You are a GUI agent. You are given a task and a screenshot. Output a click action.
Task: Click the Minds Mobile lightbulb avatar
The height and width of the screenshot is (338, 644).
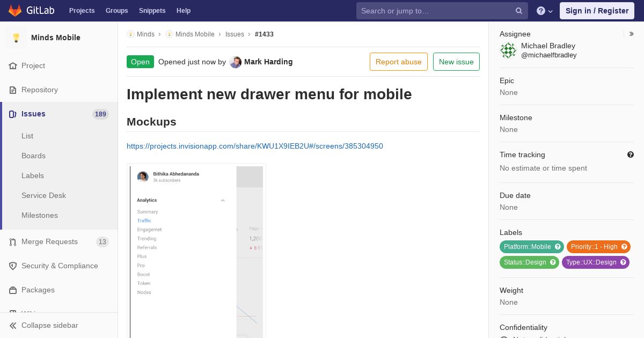tap(16, 38)
